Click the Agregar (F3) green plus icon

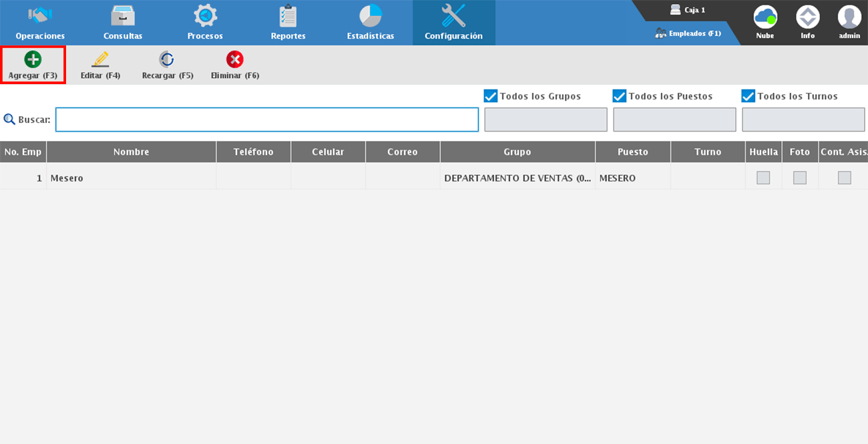tap(33, 60)
